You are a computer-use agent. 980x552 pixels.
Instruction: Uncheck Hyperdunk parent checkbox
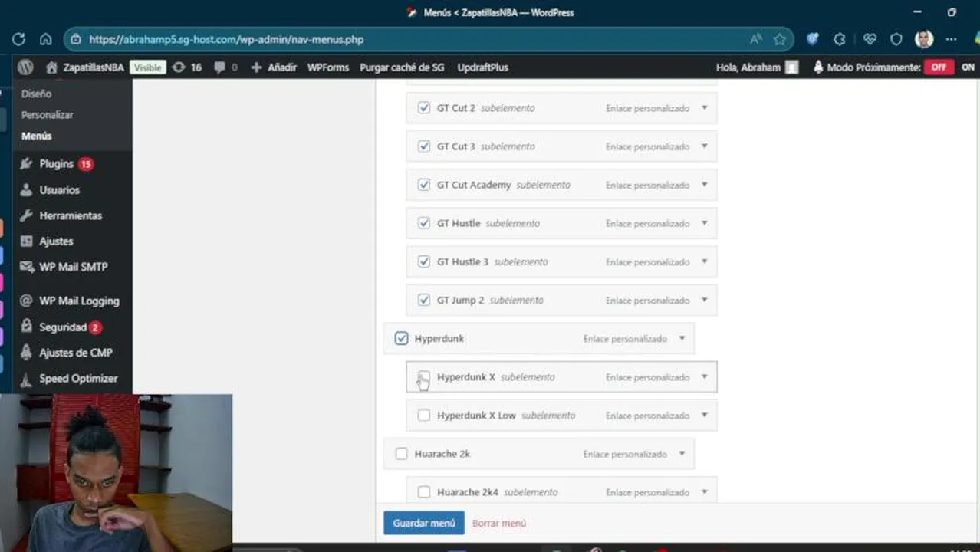pos(401,338)
